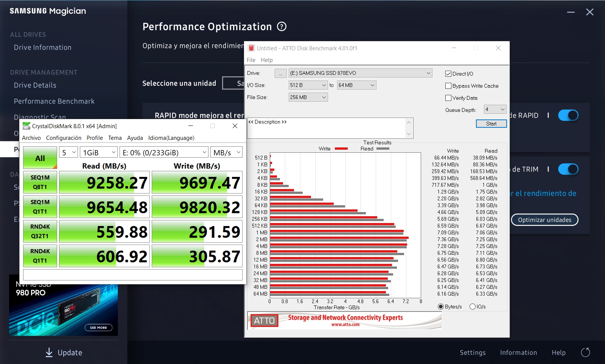This screenshot has height=364, width=605.
Task: Open Information in Magician footer
Action: 518,352
